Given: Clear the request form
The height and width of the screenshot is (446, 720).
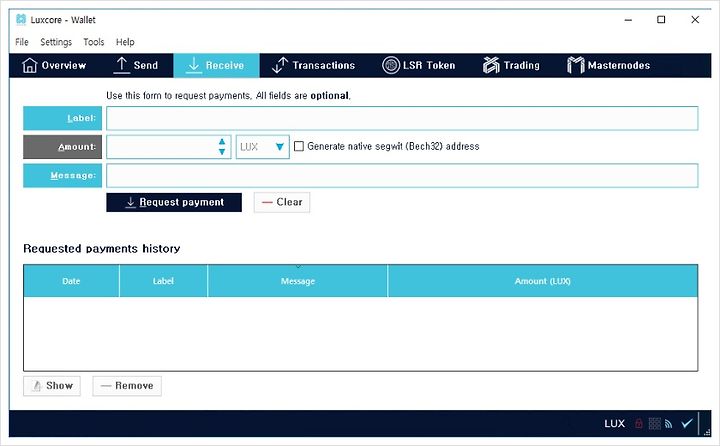Looking at the screenshot, I should [x=282, y=202].
